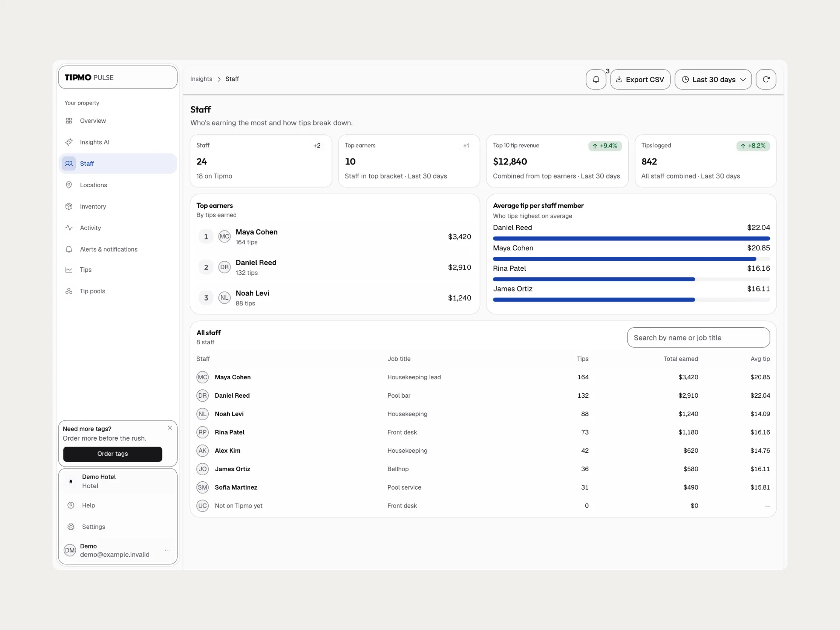This screenshot has height=630, width=840.
Task: Focus the Search by name or job title field
Action: click(x=699, y=338)
